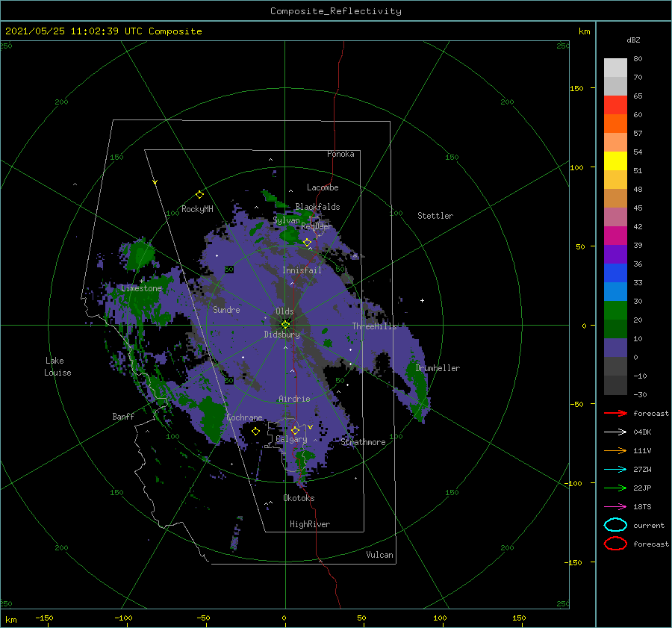672x628 pixels.
Task: Select the white 04DK arrow in the legend
Action: click(615, 432)
